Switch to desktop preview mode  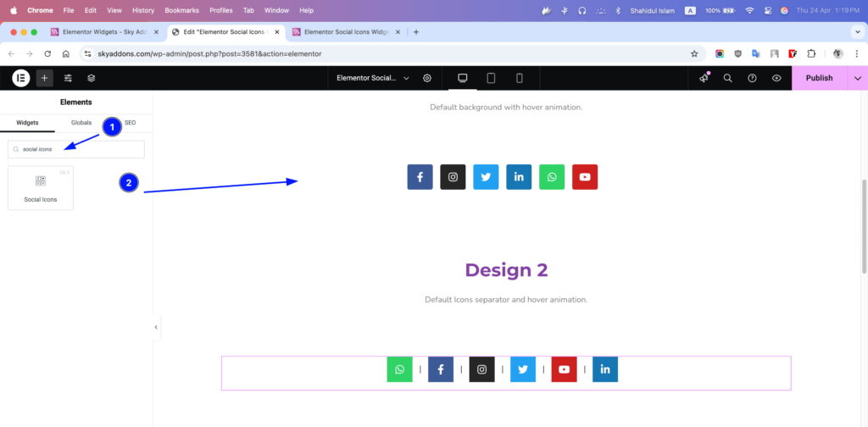tap(463, 78)
